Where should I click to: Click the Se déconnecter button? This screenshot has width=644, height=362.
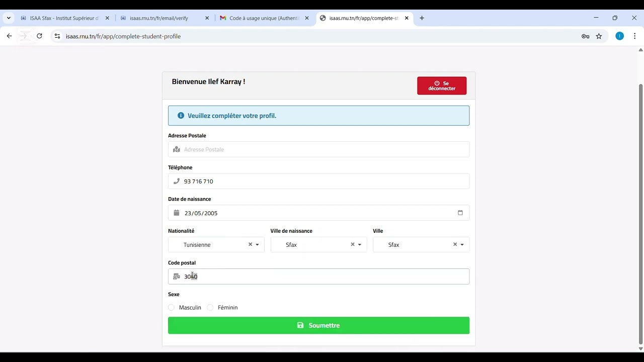[x=442, y=85]
